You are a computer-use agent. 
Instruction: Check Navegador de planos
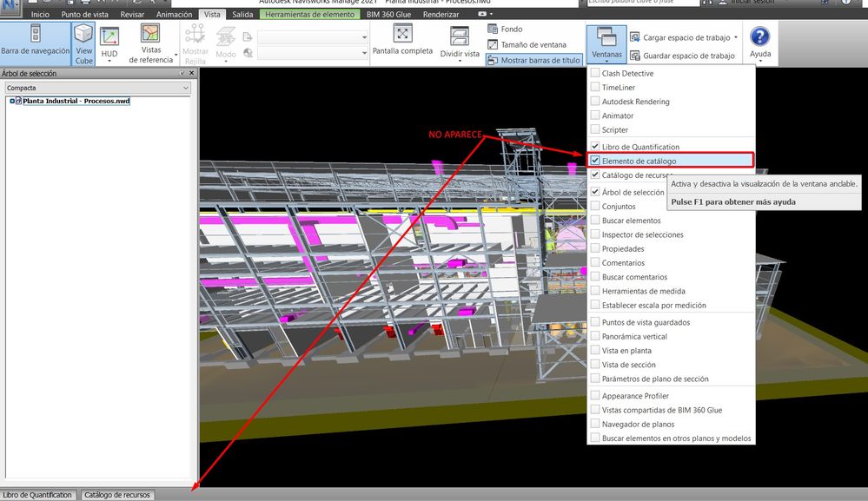tap(595, 424)
